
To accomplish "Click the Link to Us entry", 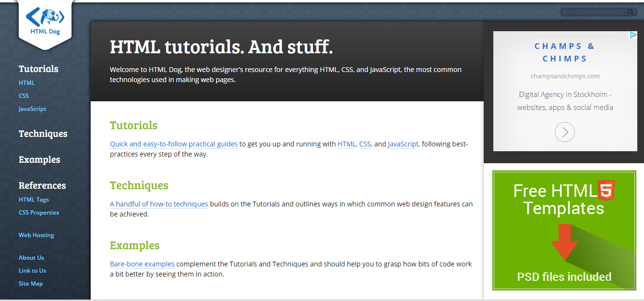I will coord(32,270).
